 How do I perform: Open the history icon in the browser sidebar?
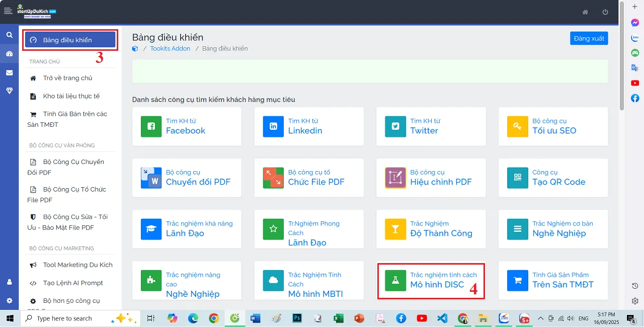click(x=635, y=286)
